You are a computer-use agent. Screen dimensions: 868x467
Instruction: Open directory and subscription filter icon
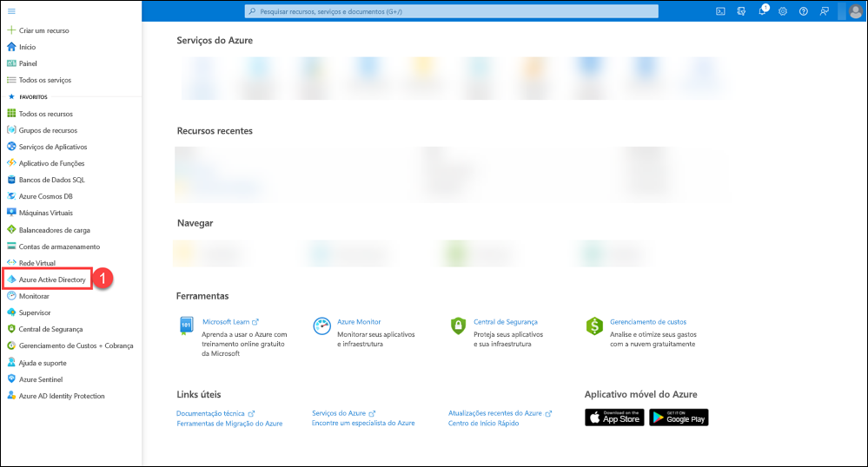[x=741, y=11]
